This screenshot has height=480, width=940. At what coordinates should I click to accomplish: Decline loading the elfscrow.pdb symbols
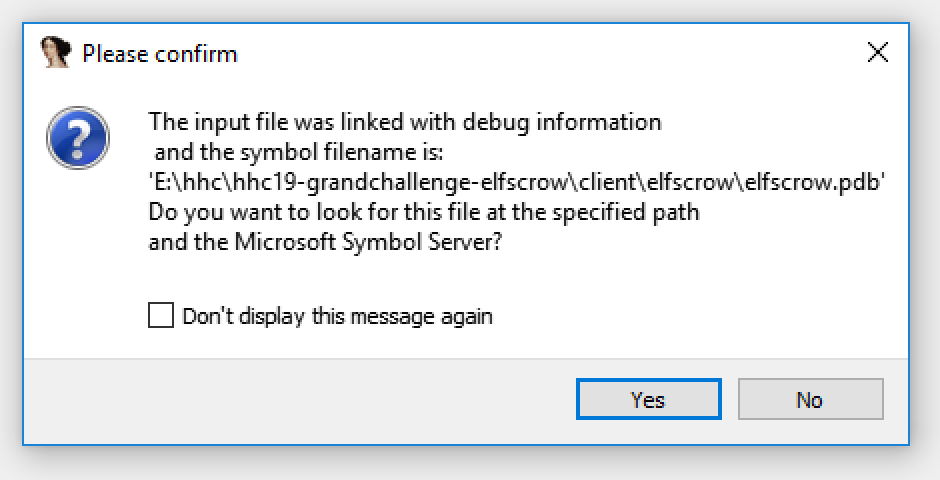tap(811, 399)
